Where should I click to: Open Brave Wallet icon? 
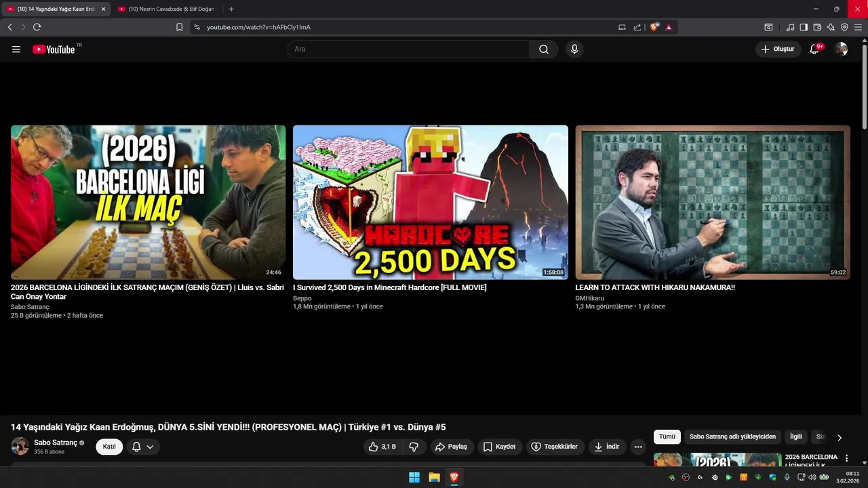[x=817, y=27]
